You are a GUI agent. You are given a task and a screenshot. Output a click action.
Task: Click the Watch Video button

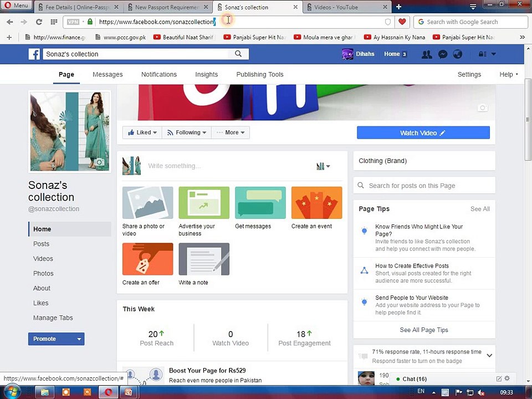pyautogui.click(x=423, y=132)
